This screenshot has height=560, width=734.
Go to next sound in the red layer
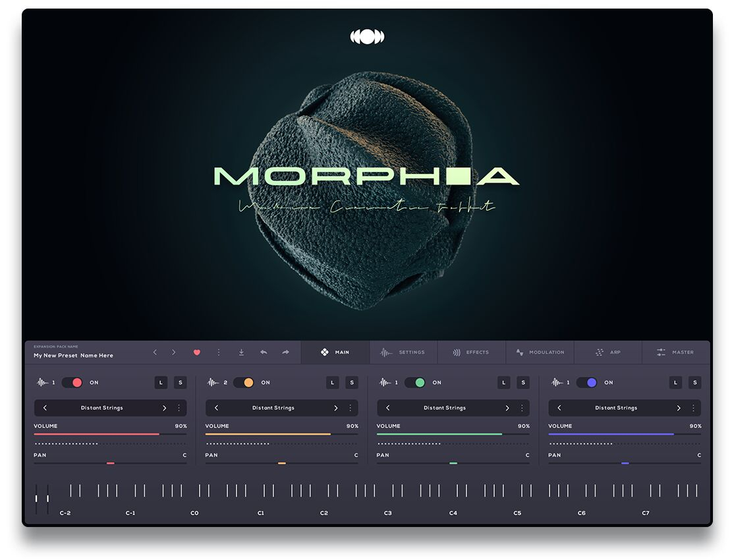(x=164, y=408)
